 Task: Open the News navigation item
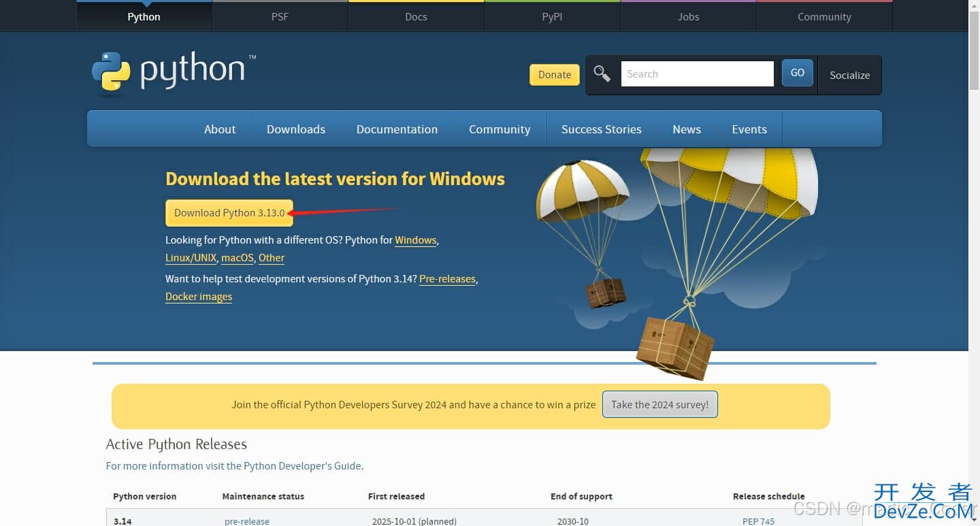687,129
